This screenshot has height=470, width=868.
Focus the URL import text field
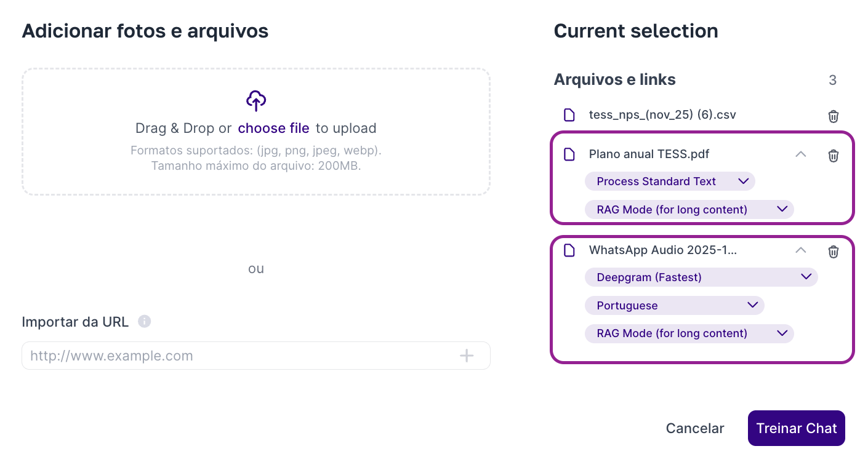tap(240, 356)
